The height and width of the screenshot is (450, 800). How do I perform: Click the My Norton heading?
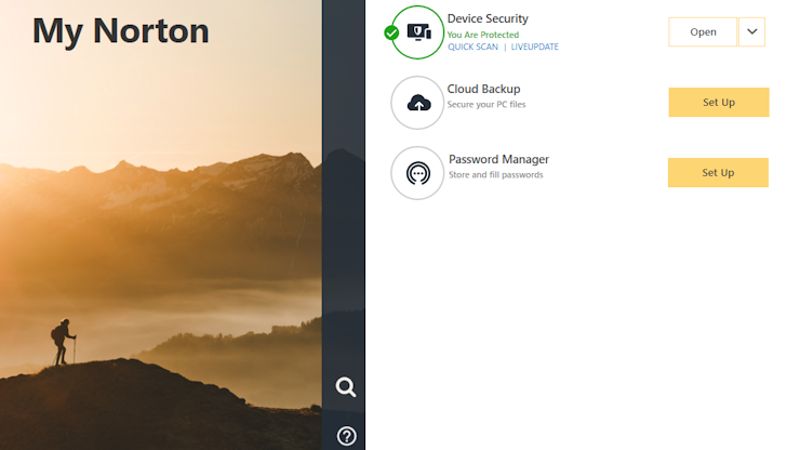coord(121,32)
